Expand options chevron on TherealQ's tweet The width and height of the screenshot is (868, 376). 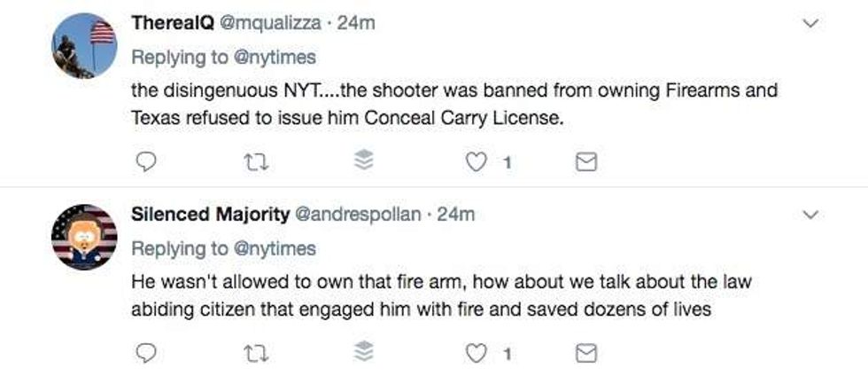click(810, 24)
